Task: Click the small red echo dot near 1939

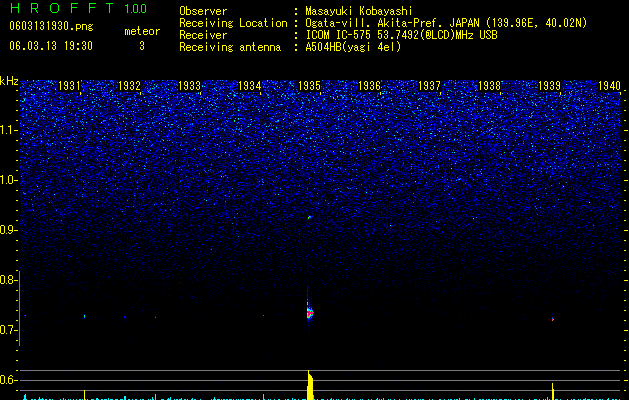Action: [x=553, y=319]
